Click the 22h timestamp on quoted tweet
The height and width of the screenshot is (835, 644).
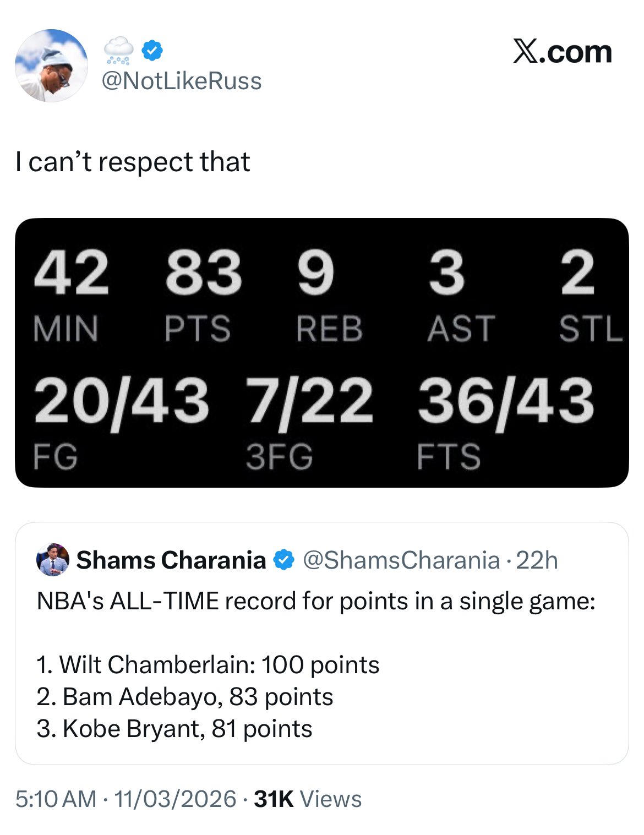(x=537, y=560)
